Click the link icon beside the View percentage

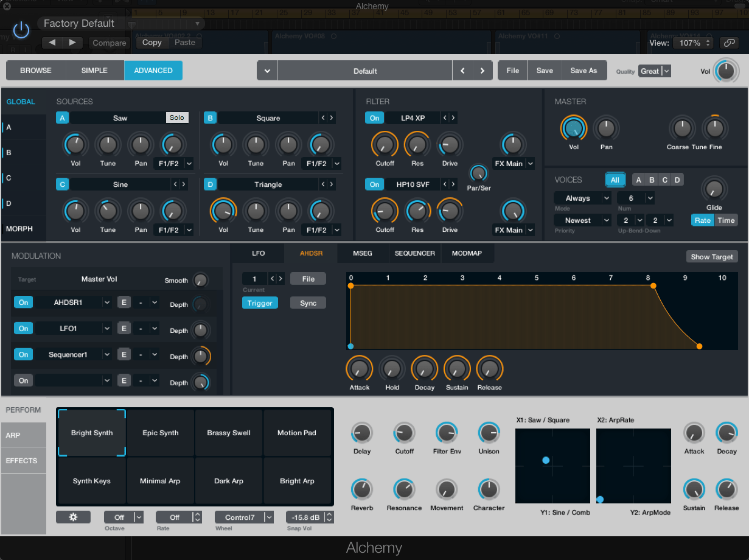(x=728, y=43)
